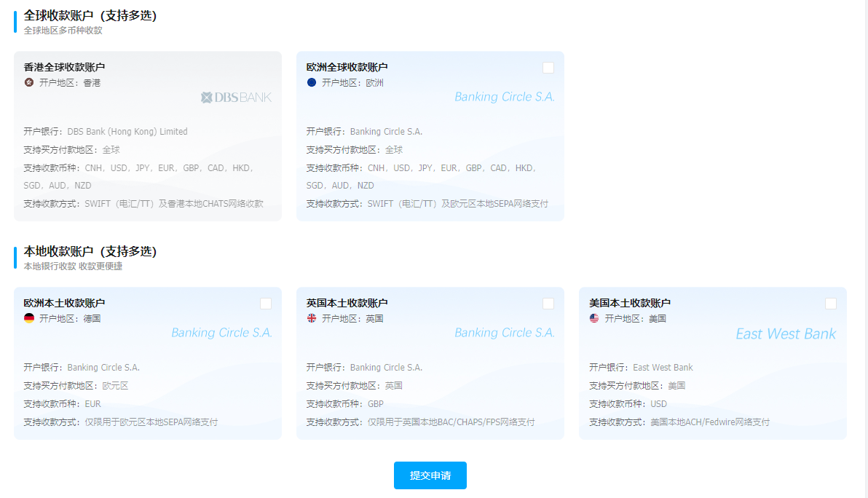Tick the 欧洲本土收款账户 checkbox
The width and height of the screenshot is (868, 498).
coord(266,303)
